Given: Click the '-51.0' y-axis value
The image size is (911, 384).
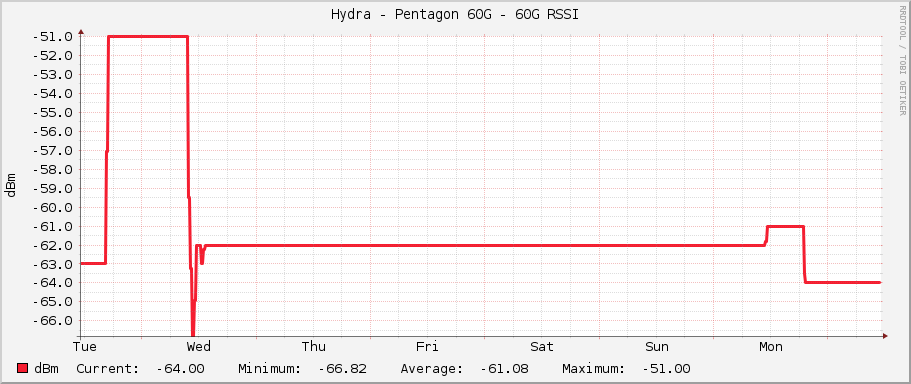Looking at the screenshot, I should 52,37.
